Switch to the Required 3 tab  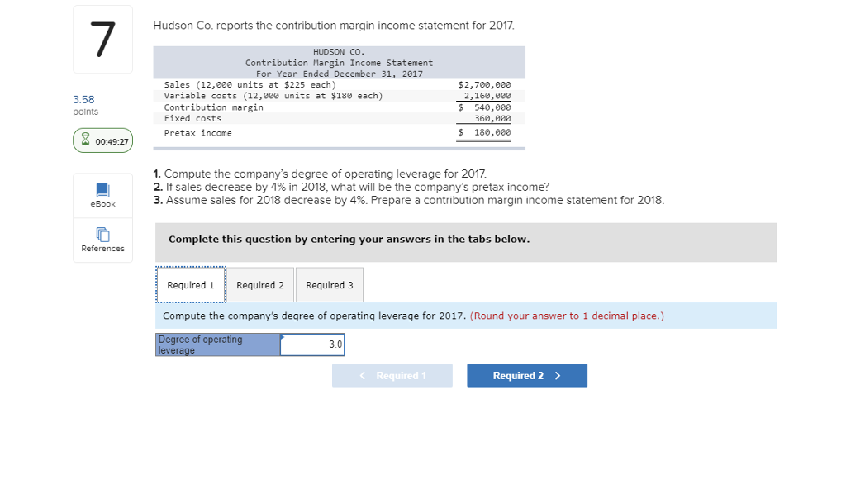click(329, 285)
